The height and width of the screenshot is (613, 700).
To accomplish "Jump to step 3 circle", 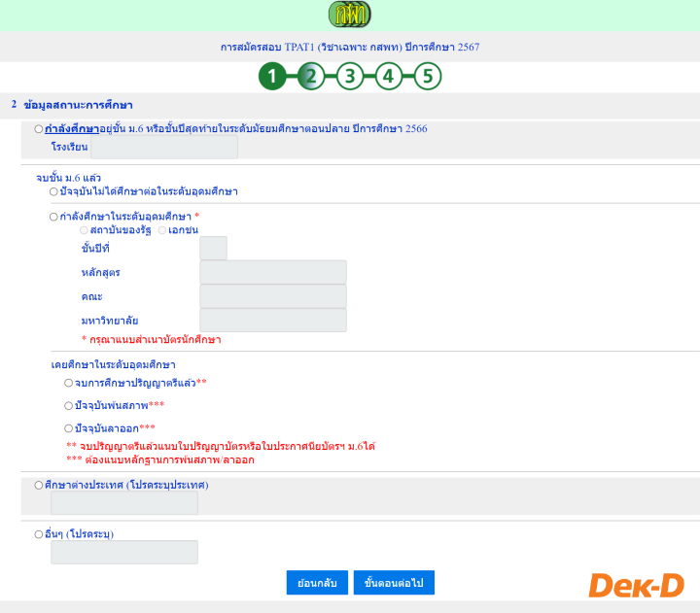I will click(350, 77).
